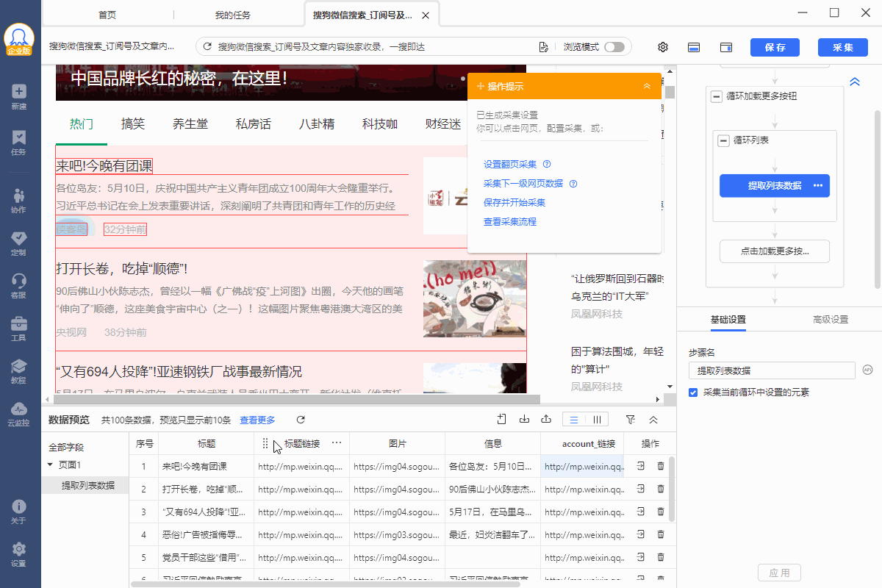
Task: Click the blue 保存 button
Action: (x=775, y=47)
